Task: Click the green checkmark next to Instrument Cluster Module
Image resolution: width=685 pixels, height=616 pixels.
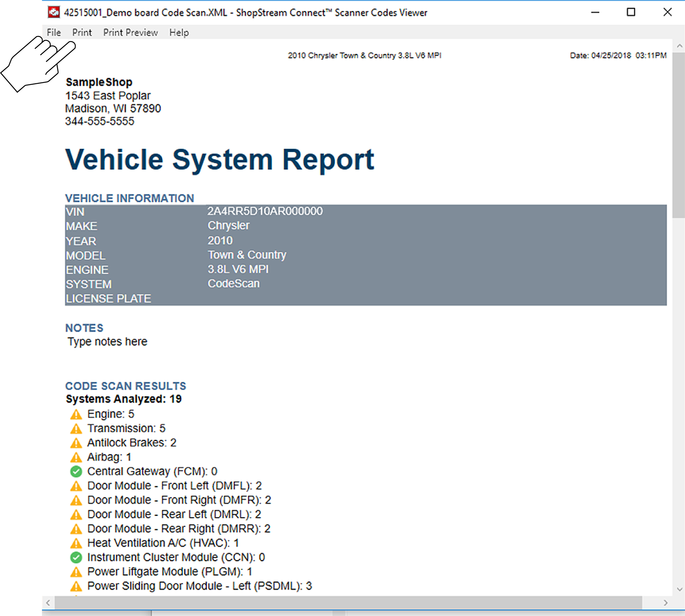Action: tap(76, 557)
